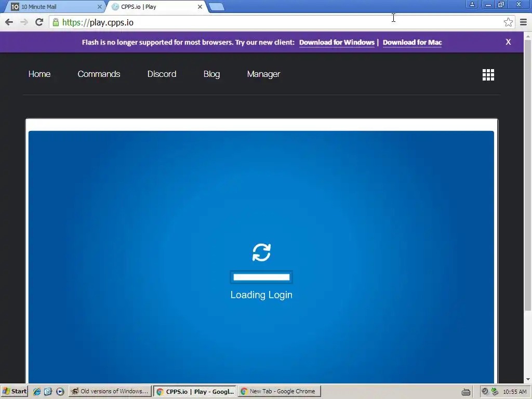Open the Commands page

point(99,74)
